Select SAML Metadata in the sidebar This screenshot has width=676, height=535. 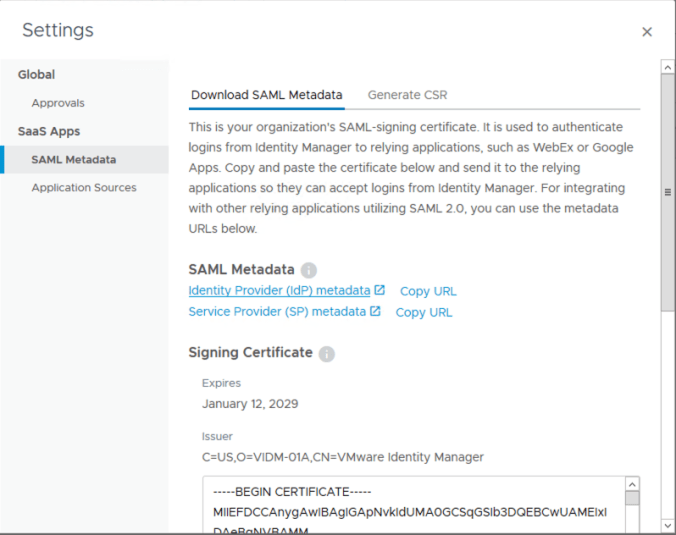pyautogui.click(x=73, y=160)
